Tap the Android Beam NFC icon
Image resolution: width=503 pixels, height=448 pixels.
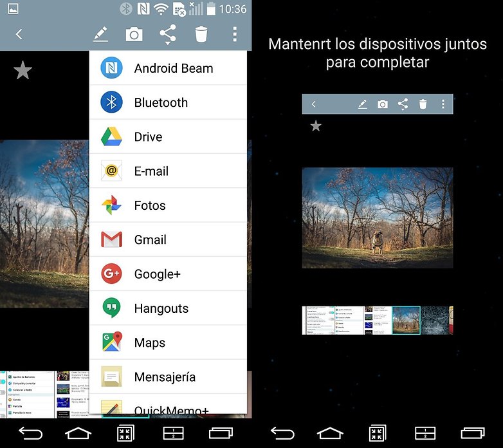click(111, 68)
